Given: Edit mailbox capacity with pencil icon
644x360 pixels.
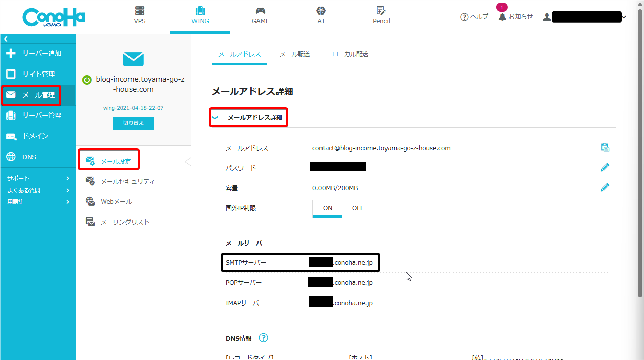Looking at the screenshot, I should tap(605, 187).
